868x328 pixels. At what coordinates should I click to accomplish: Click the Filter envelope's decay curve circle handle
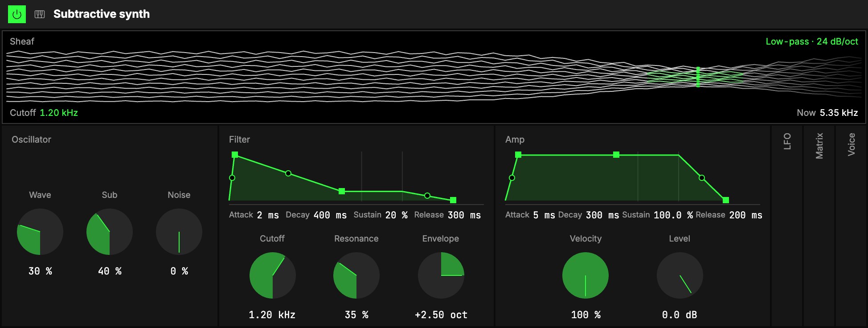288,173
